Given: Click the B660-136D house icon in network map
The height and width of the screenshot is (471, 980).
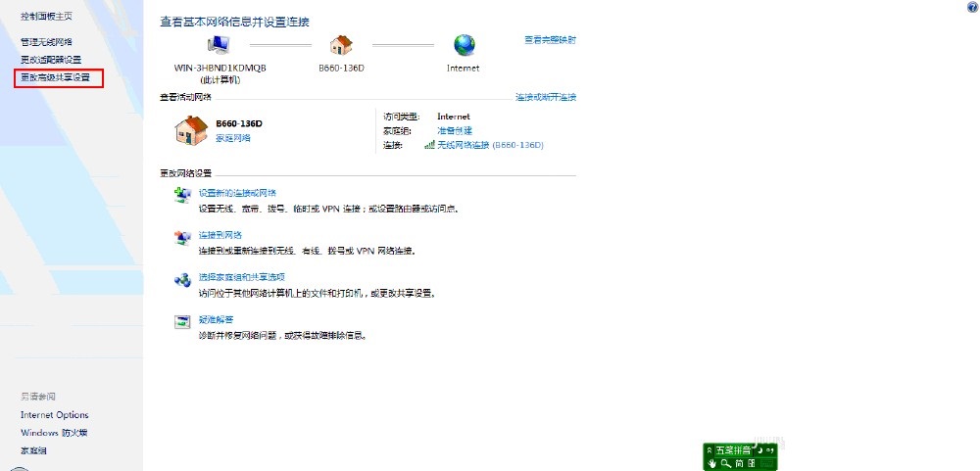Looking at the screenshot, I should click(341, 45).
